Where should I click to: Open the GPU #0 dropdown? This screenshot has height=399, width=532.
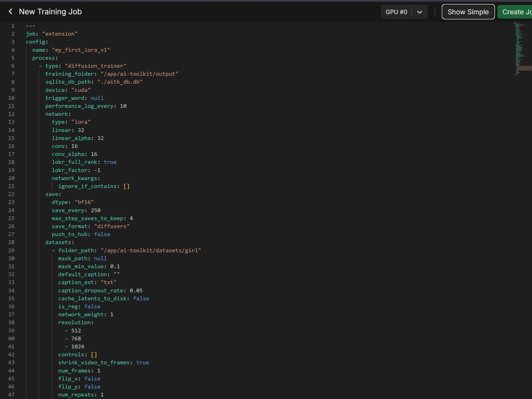[x=404, y=12]
